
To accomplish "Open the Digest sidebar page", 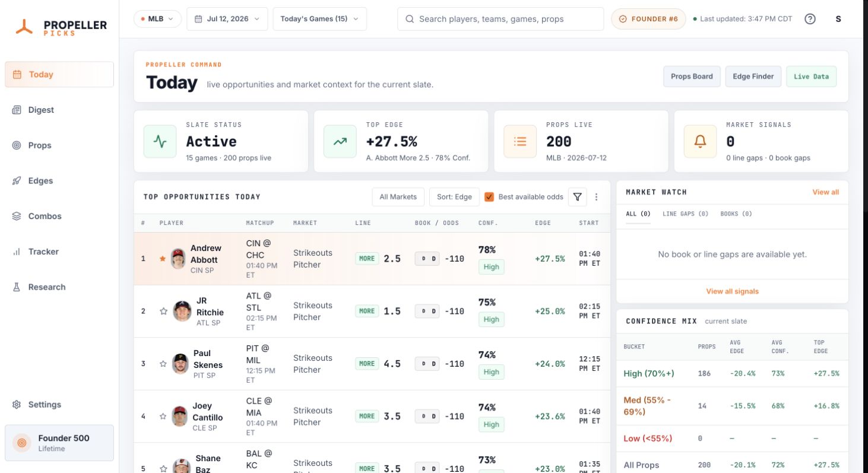I will tap(59, 110).
